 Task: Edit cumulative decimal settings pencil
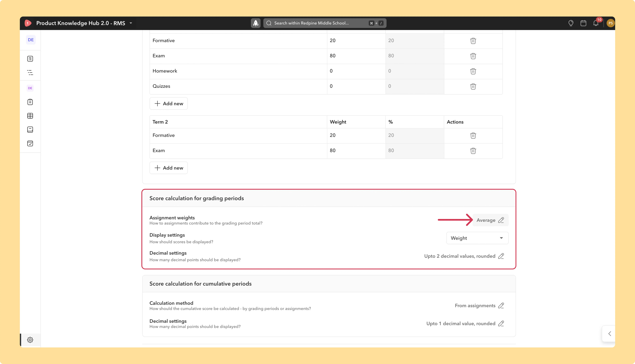point(501,324)
